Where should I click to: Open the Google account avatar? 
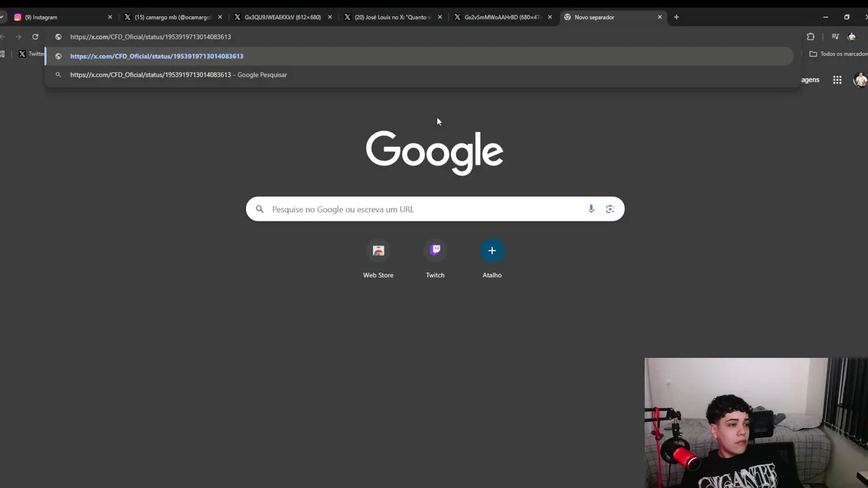[x=861, y=80]
